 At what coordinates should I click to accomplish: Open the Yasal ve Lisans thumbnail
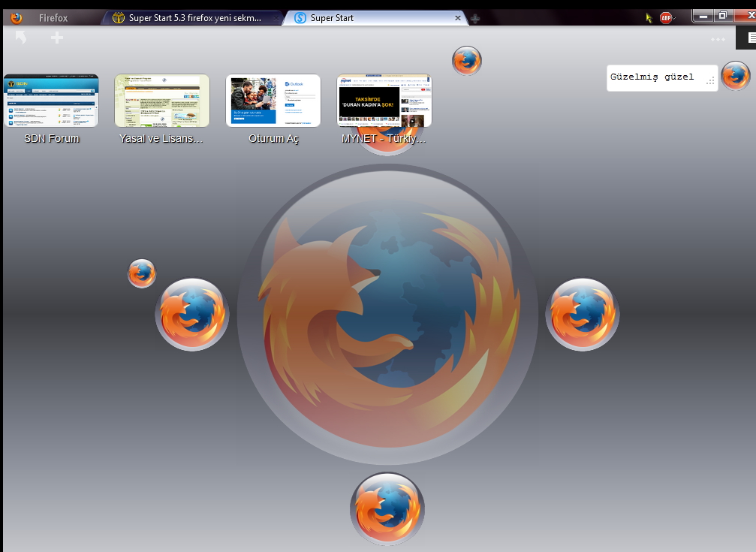162,101
